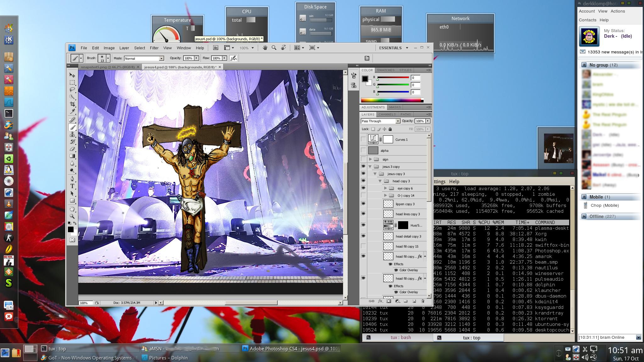Toggle visibility of head fill copy 15
This screenshot has width=644, height=362.
[363, 246]
